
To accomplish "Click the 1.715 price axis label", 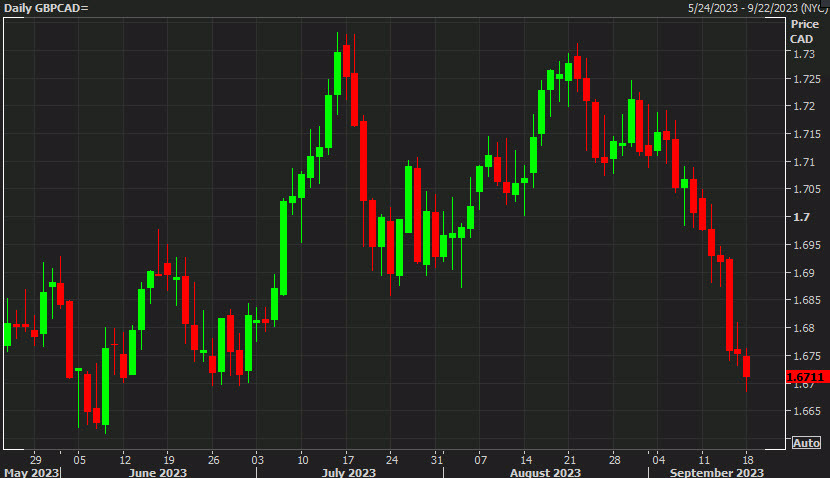I will 807,134.
